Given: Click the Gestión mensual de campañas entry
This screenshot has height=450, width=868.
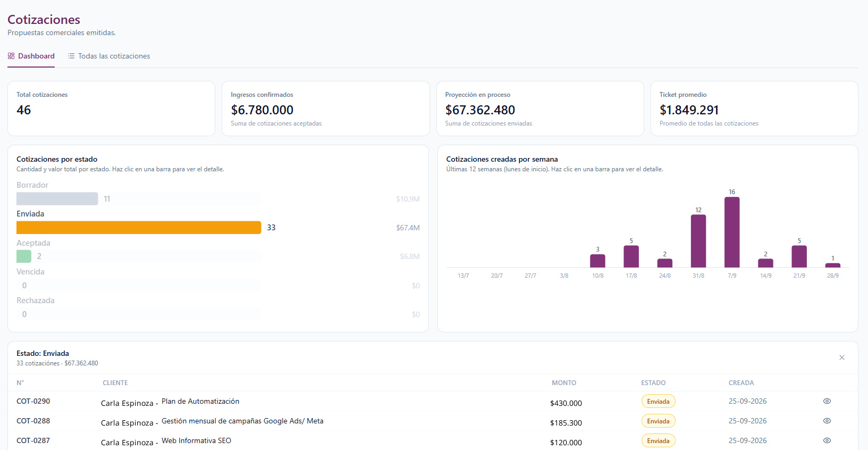Looking at the screenshot, I should pos(242,421).
